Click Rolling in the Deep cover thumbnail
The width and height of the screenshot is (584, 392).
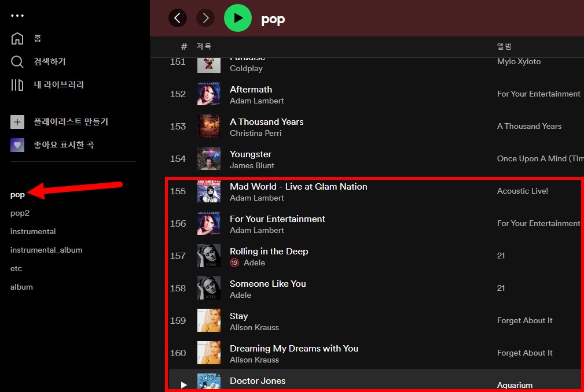208,256
